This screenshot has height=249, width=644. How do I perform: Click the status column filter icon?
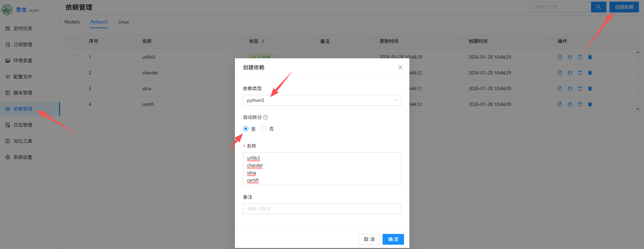coord(263,41)
